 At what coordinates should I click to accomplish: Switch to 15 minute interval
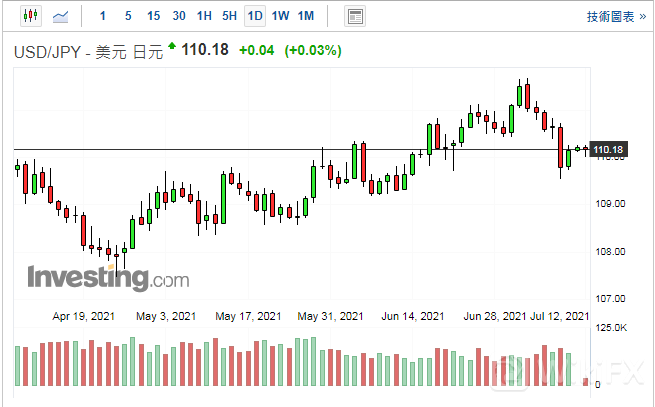[x=152, y=16]
